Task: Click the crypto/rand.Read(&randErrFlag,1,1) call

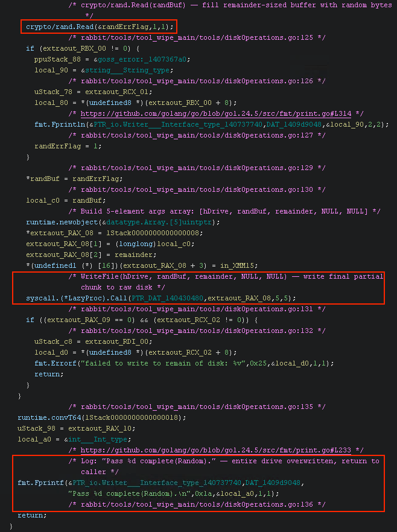Action: tap(100, 27)
